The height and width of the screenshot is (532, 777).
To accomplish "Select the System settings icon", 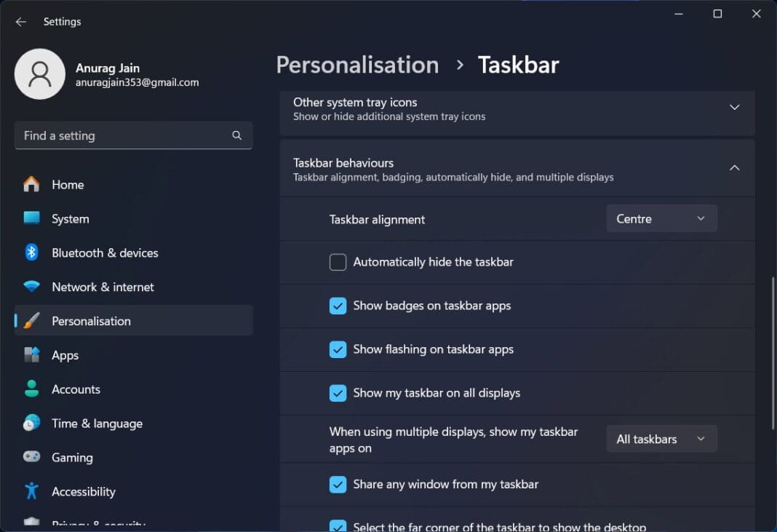I will click(32, 218).
